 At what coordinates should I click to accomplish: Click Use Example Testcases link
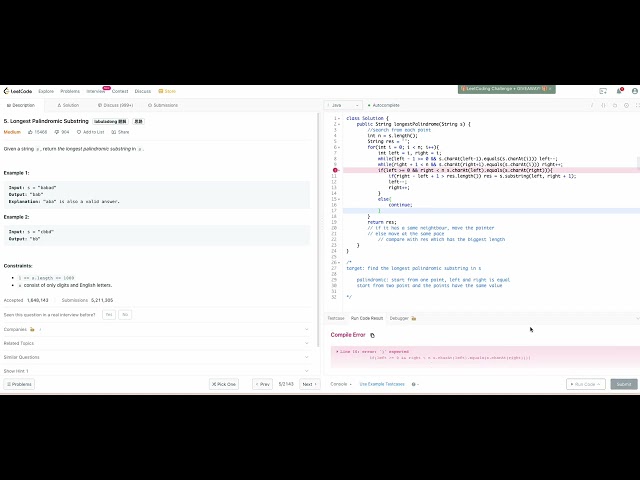tap(382, 384)
